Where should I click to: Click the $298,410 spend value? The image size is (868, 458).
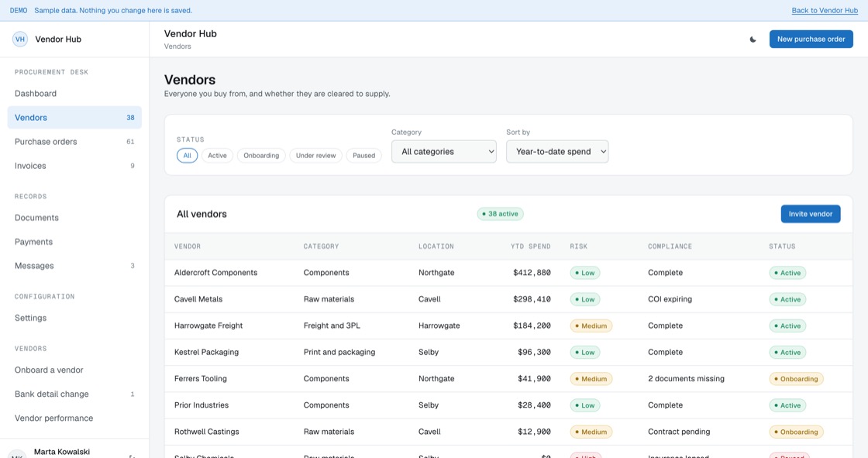coord(532,300)
